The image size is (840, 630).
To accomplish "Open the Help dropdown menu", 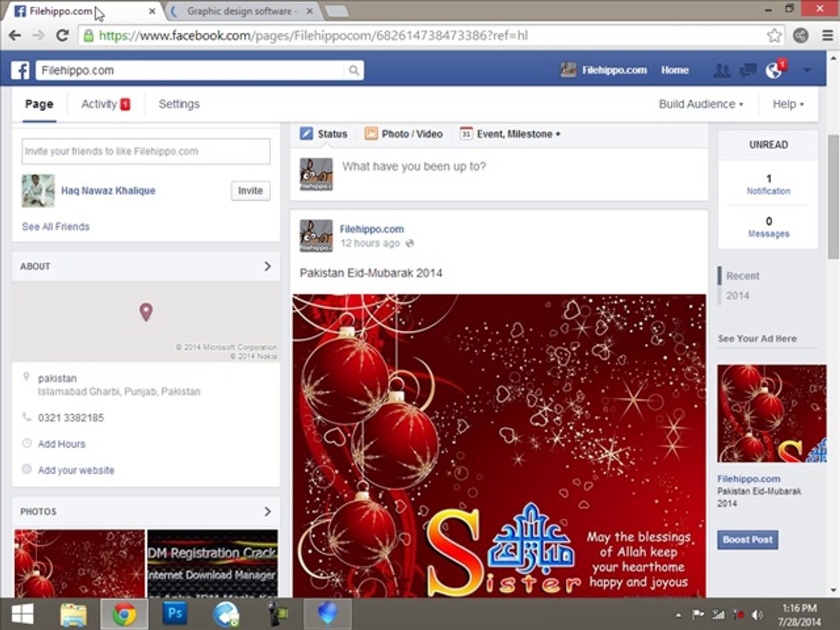I will tap(788, 104).
